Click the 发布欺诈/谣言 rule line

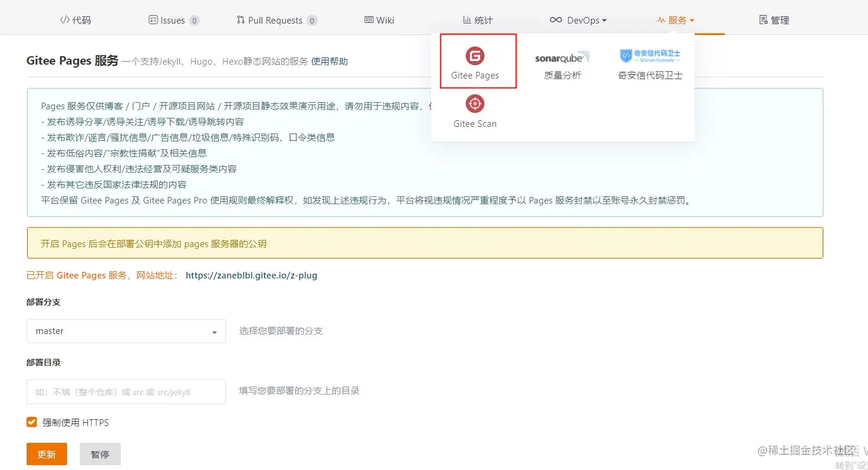(x=188, y=137)
